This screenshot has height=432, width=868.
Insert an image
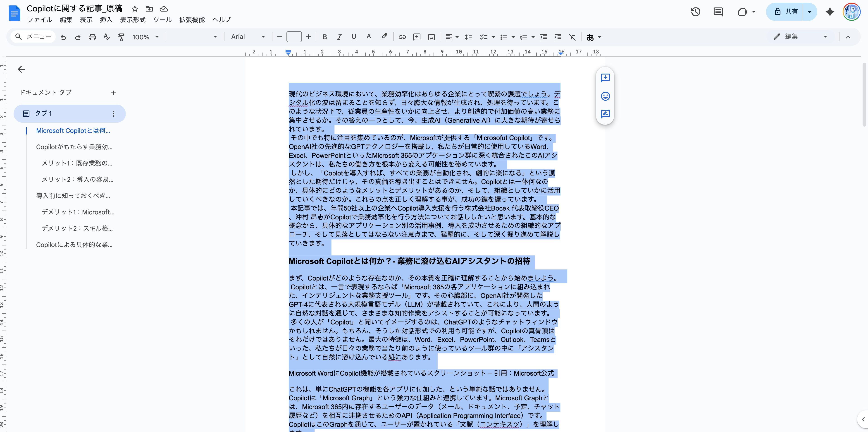coord(432,37)
